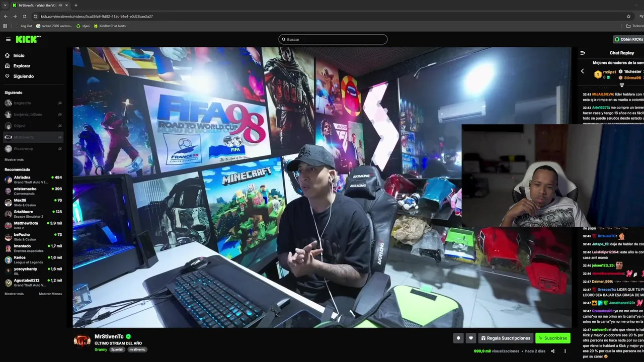Click the green Suscribirse button
Image resolution: width=644 pixels, height=362 pixels.
[x=553, y=338]
